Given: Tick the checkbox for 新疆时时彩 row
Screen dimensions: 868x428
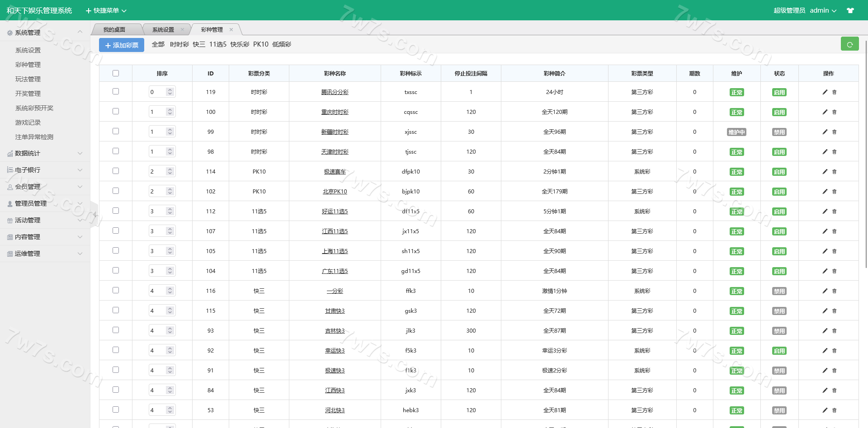Looking at the screenshot, I should pyautogui.click(x=116, y=132).
